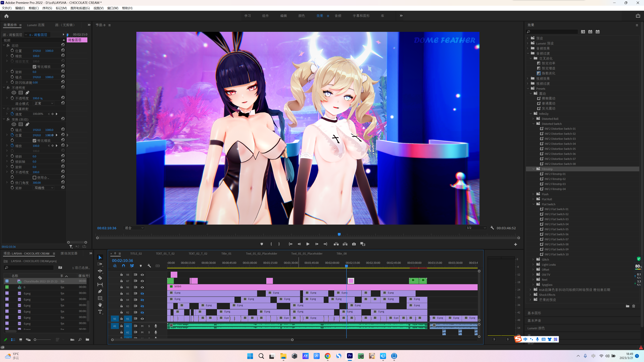This screenshot has width=644, height=362.
Task: Open the 基本声音 panel
Action: coord(534,321)
